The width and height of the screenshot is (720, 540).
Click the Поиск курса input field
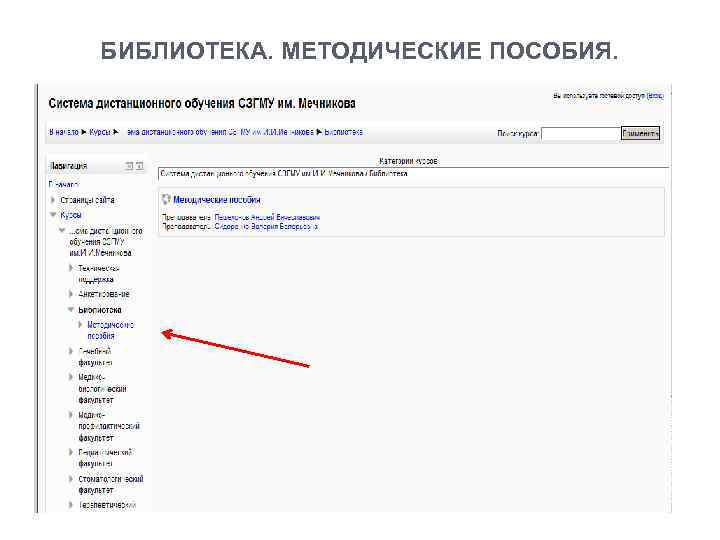[x=580, y=134]
